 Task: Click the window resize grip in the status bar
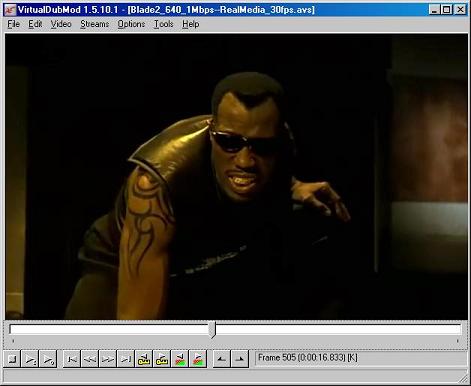(x=463, y=378)
